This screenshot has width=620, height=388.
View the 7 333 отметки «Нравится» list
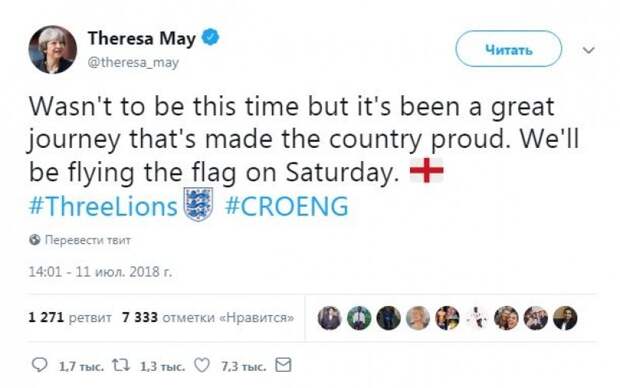coord(208,318)
